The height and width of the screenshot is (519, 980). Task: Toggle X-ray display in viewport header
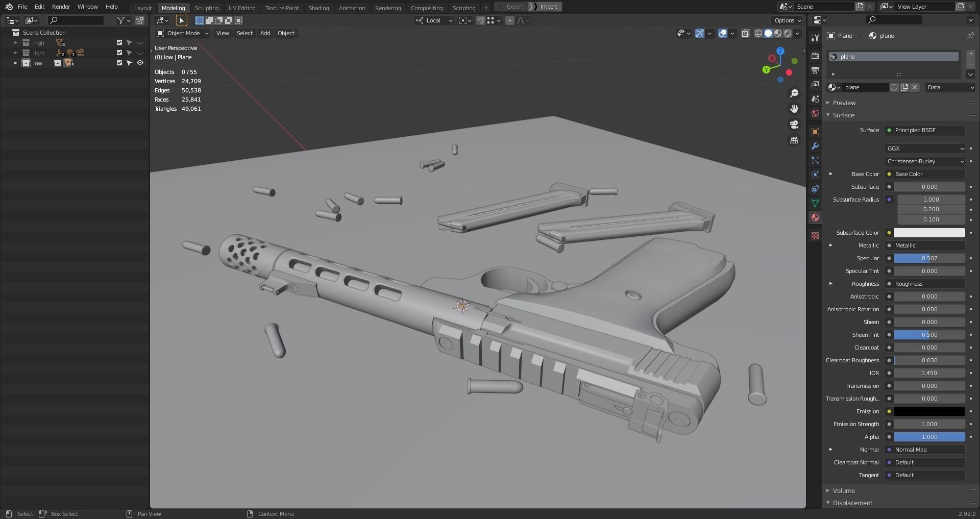pos(745,33)
